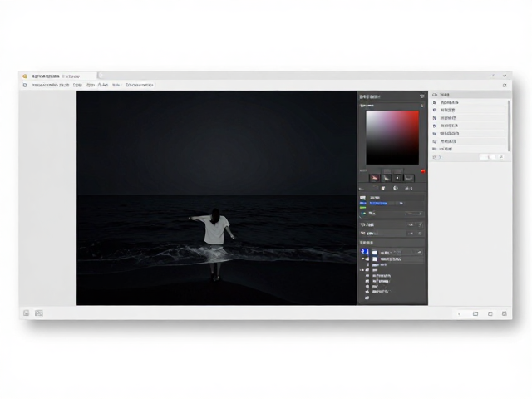Viewport: 532px width, 399px height.
Task: Click the round icon left of the menu bar
Action: (x=25, y=85)
